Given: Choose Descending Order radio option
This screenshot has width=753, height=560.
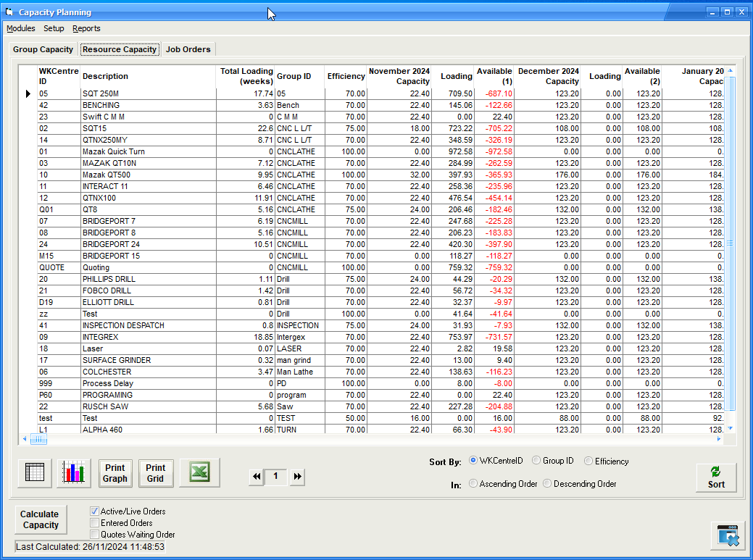Looking at the screenshot, I should 547,484.
